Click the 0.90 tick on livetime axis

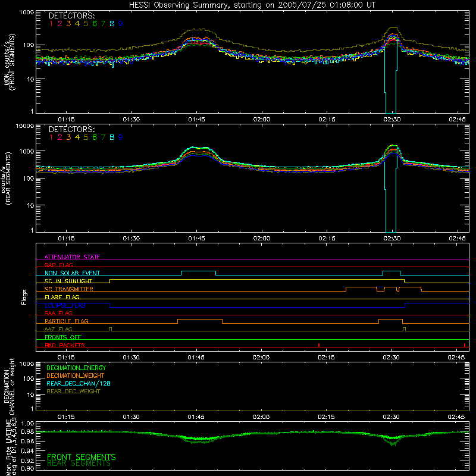tap(28, 468)
